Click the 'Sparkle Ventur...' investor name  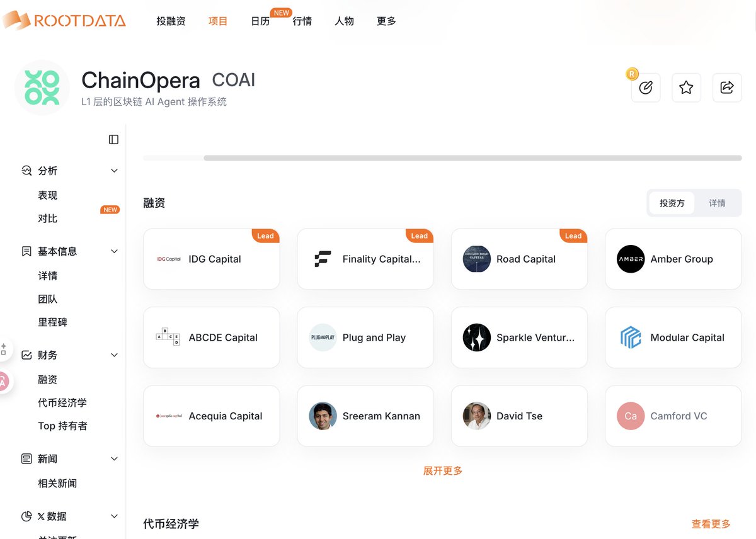(x=535, y=338)
